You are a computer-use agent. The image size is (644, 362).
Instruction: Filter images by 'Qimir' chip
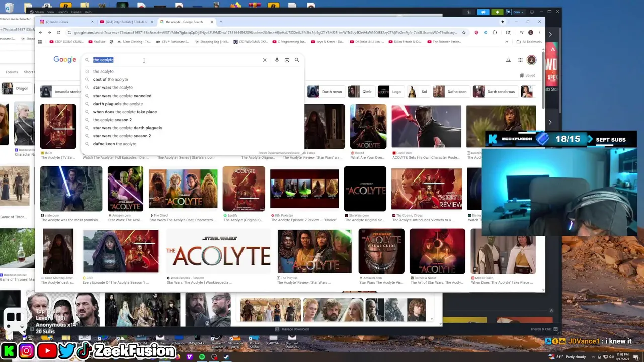click(361, 92)
